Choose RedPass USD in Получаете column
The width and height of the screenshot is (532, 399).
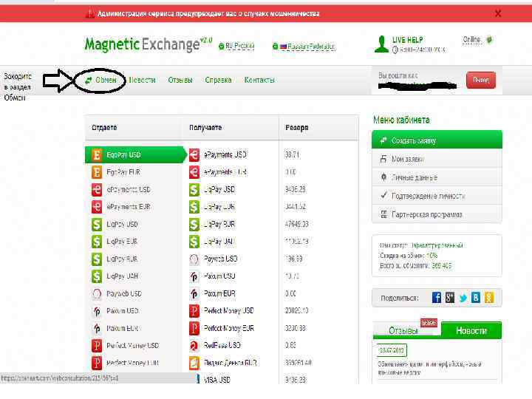click(x=215, y=345)
